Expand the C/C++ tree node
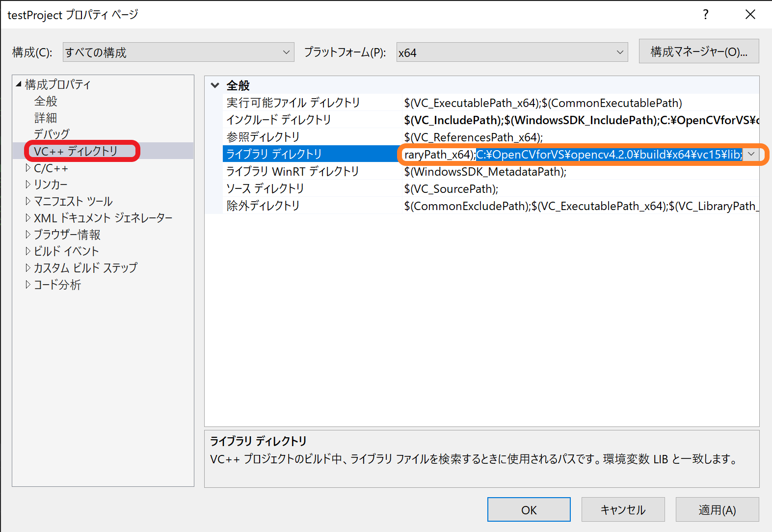 pos(28,168)
